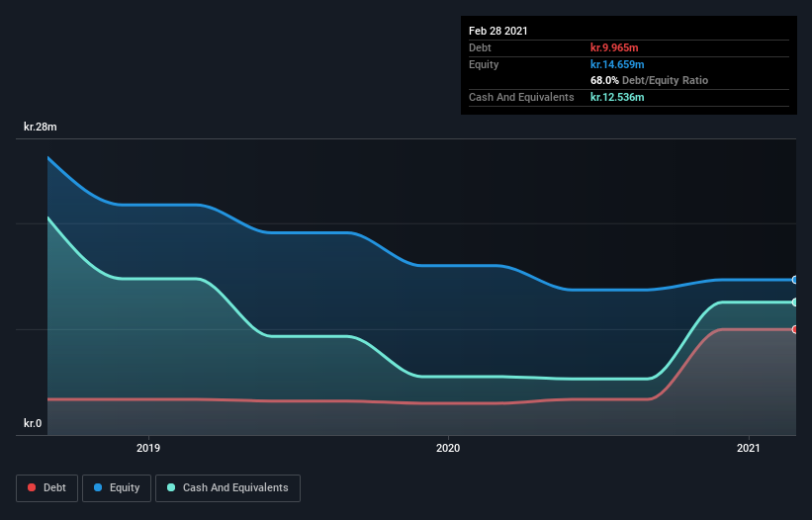Click the kr.12.536m cash value
This screenshot has width=812, height=520.
coord(617,97)
